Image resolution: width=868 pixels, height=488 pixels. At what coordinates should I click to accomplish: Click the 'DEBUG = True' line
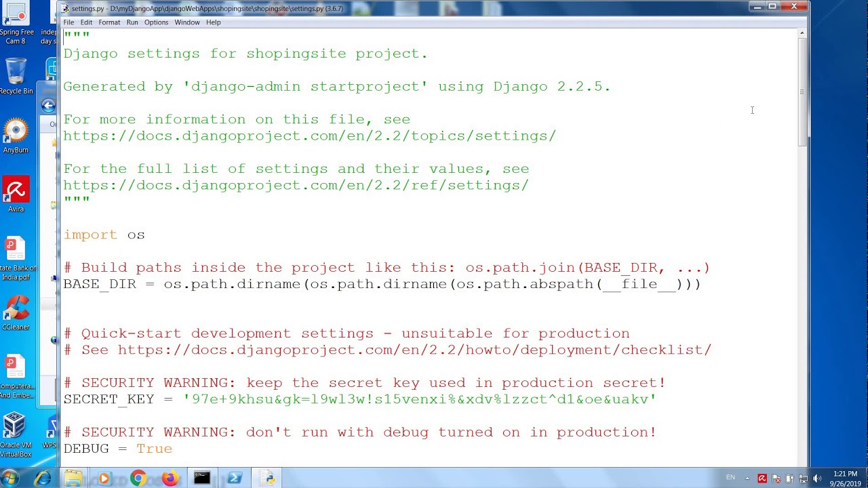click(118, 449)
